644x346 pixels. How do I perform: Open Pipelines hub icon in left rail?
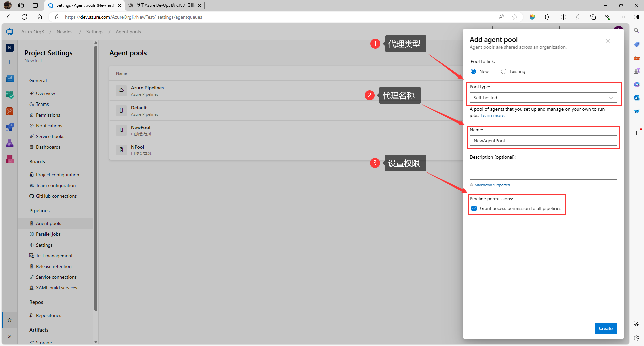(10, 127)
